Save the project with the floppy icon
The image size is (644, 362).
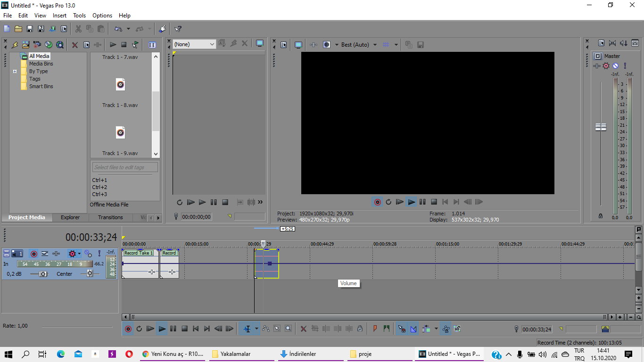pyautogui.click(x=30, y=29)
